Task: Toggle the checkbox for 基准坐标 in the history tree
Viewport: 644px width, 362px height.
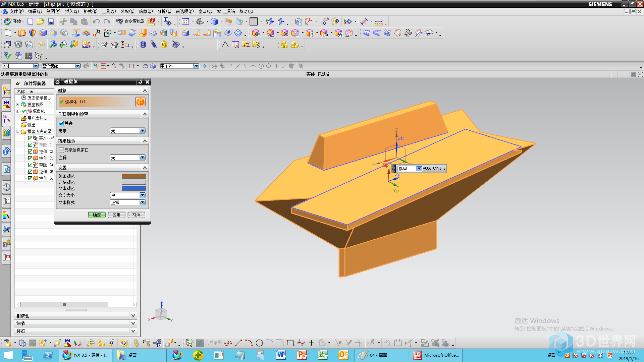Action: 30,138
